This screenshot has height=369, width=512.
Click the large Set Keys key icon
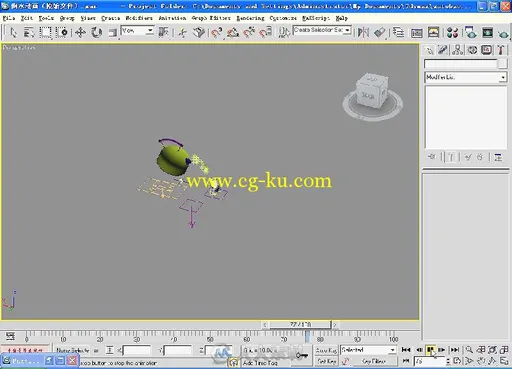point(302,355)
